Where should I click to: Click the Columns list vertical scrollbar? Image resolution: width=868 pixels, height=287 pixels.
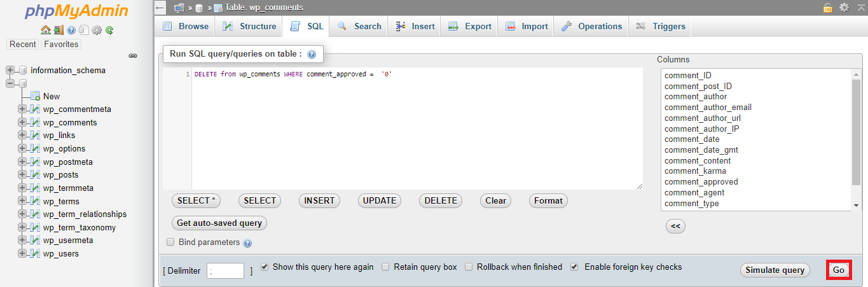pyautogui.click(x=856, y=140)
